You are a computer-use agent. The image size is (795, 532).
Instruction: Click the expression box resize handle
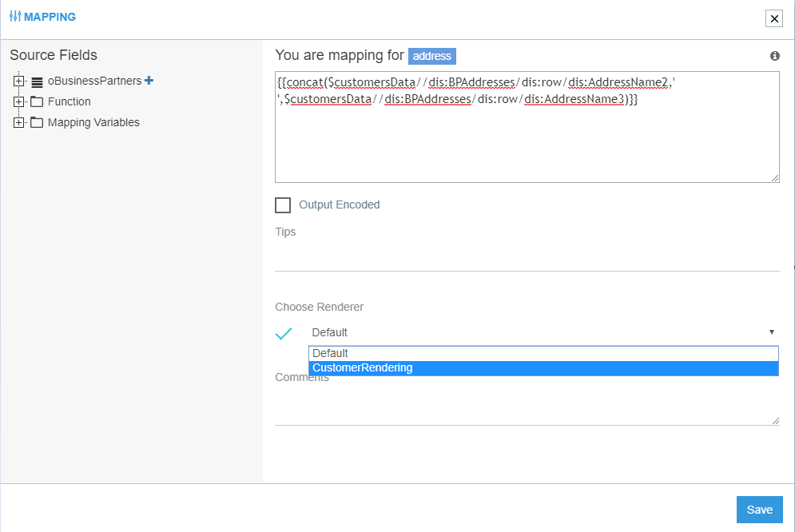click(775, 178)
